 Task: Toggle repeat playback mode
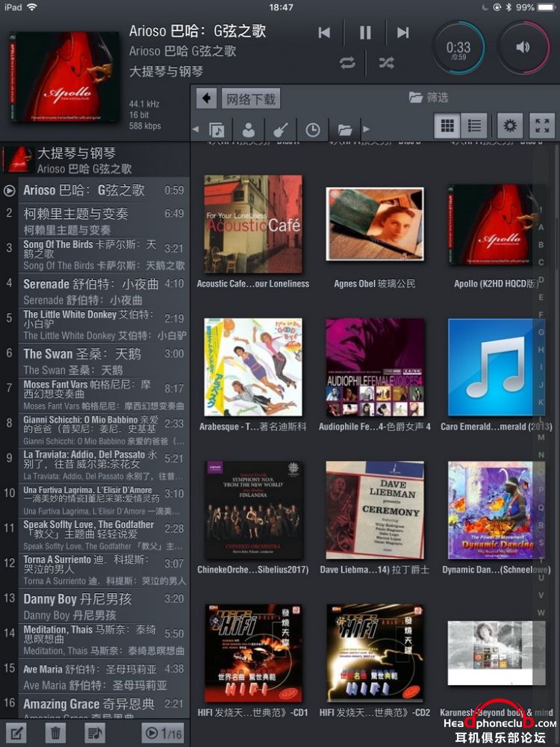(x=347, y=63)
